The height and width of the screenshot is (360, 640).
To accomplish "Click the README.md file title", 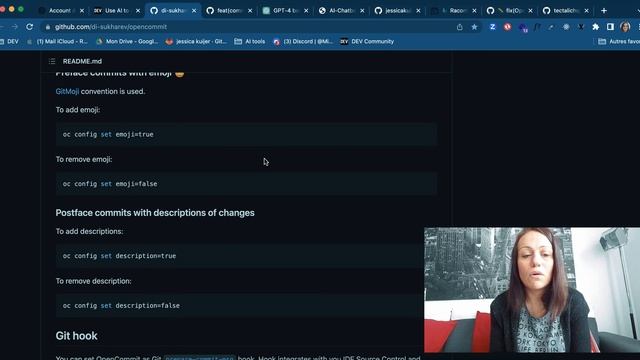I will coord(82,61).
